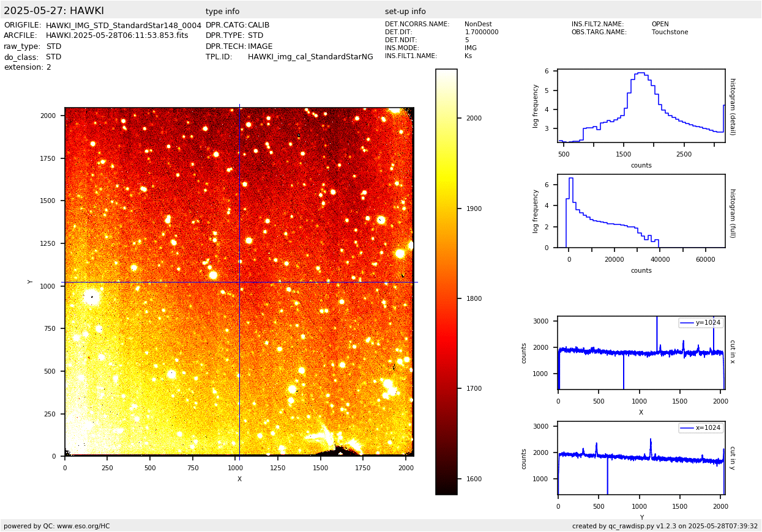Click the target name Touchstone
The height and width of the screenshot is (532, 762).
point(670,32)
